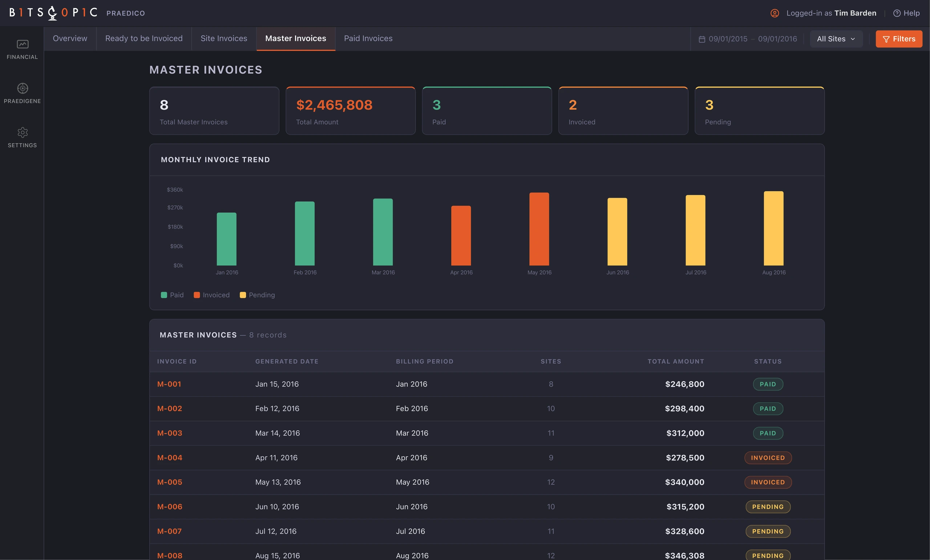Expand the All Sites dropdown
This screenshot has width=930, height=560.
[836, 39]
